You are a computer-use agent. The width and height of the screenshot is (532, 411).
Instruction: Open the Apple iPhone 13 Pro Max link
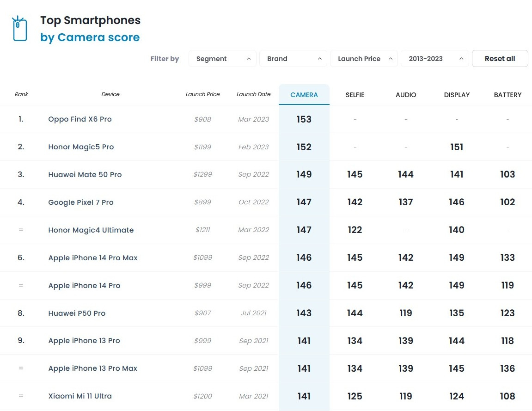pyautogui.click(x=92, y=368)
